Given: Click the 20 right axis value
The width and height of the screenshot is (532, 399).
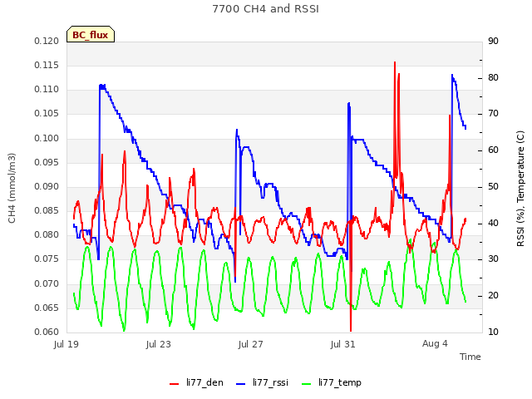Looking at the screenshot, I should pos(493,296).
